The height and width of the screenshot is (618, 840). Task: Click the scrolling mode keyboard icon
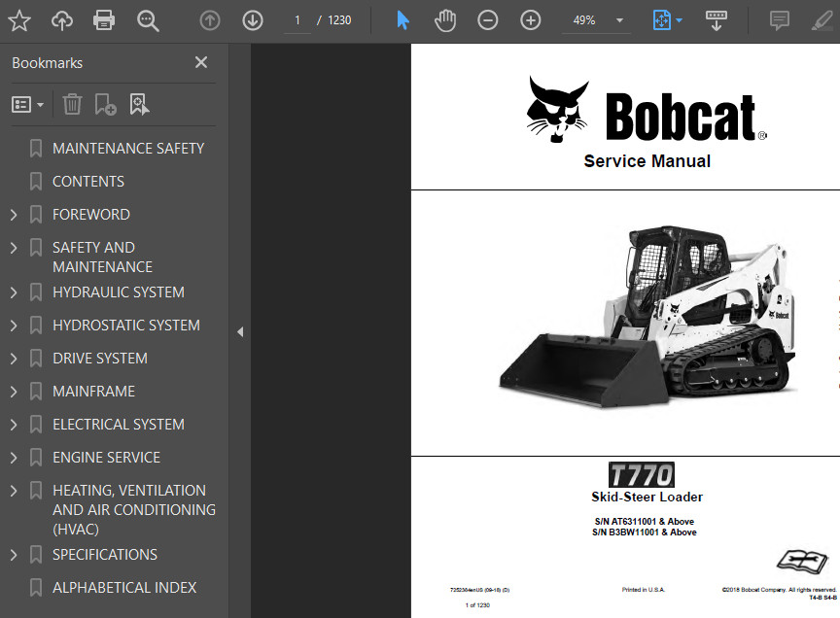click(716, 20)
